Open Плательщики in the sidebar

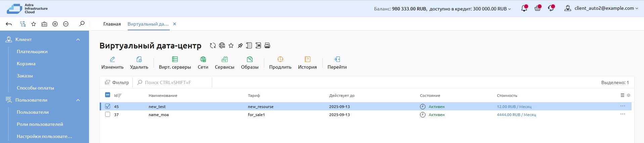pyautogui.click(x=32, y=51)
